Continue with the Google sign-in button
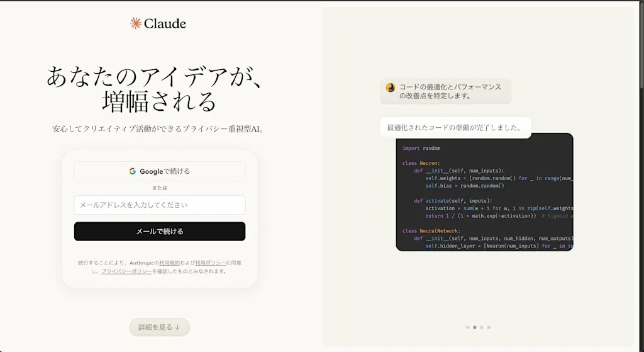 click(160, 171)
